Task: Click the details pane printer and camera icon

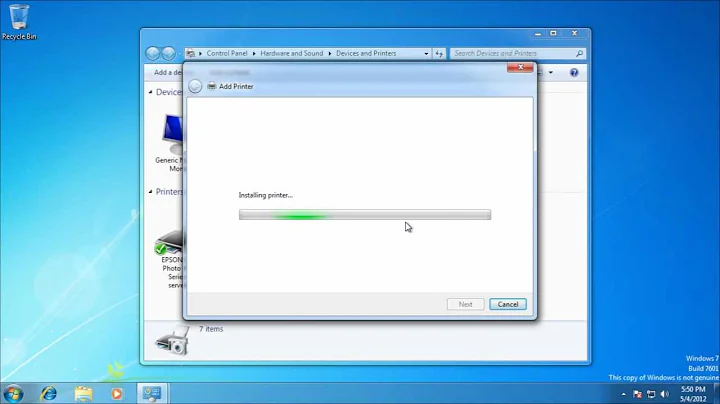Action: [172, 341]
